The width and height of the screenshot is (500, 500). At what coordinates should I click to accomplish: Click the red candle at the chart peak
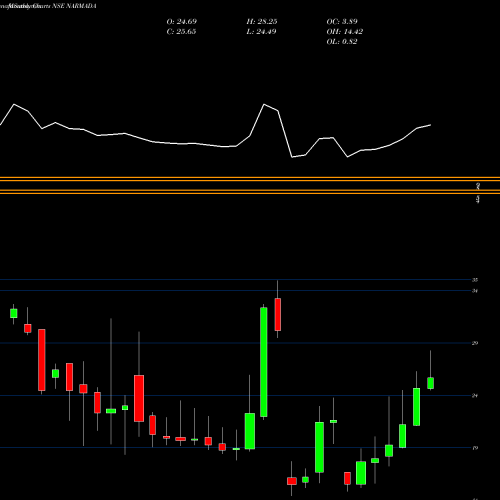click(278, 314)
